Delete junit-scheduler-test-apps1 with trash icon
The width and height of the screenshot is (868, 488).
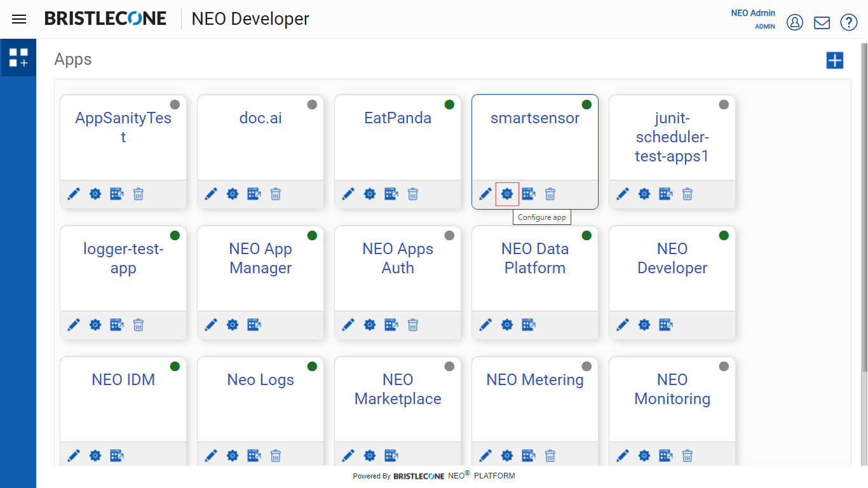pyautogui.click(x=688, y=194)
